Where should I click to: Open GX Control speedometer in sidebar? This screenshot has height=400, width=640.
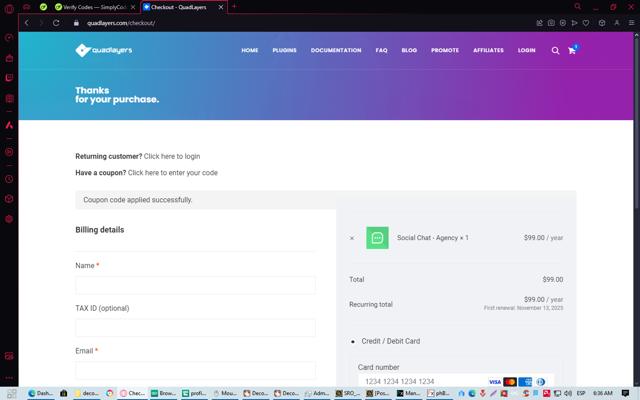pos(9,38)
